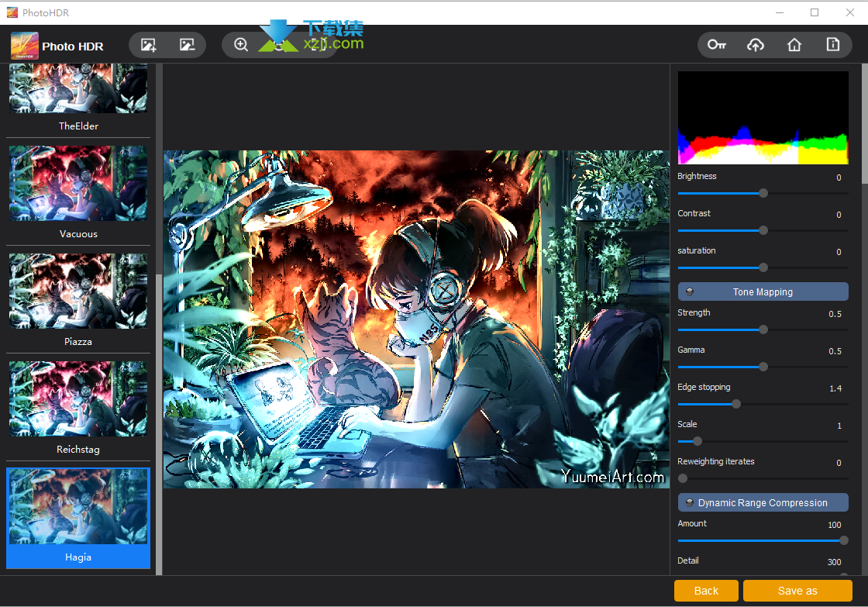Image resolution: width=868 pixels, height=607 pixels.
Task: Click the Save as button
Action: [797, 591]
